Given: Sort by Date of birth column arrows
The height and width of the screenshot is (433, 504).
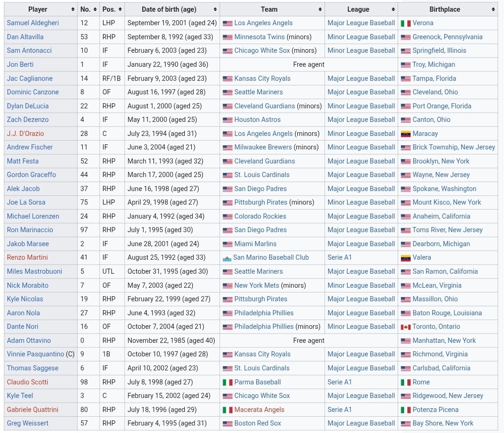Looking at the screenshot, I should point(215,9).
